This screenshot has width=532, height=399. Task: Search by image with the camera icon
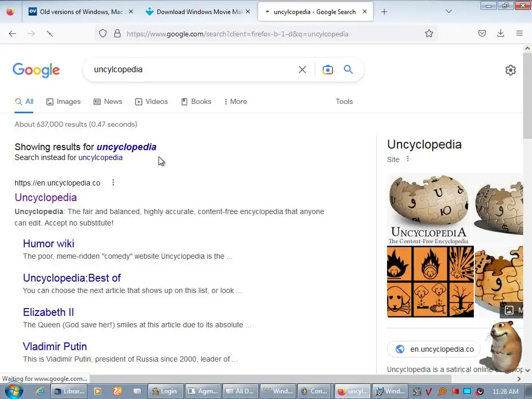pyautogui.click(x=327, y=70)
